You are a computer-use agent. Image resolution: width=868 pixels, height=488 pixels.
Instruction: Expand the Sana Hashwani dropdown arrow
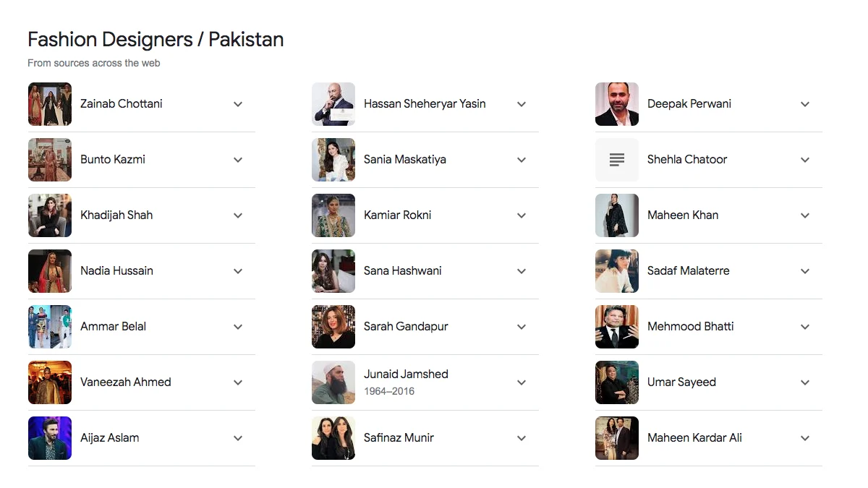tap(522, 271)
